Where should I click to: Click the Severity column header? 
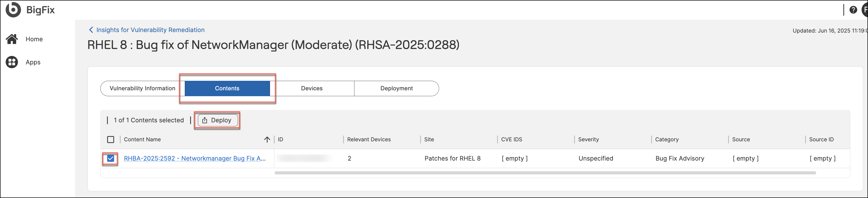coord(588,140)
